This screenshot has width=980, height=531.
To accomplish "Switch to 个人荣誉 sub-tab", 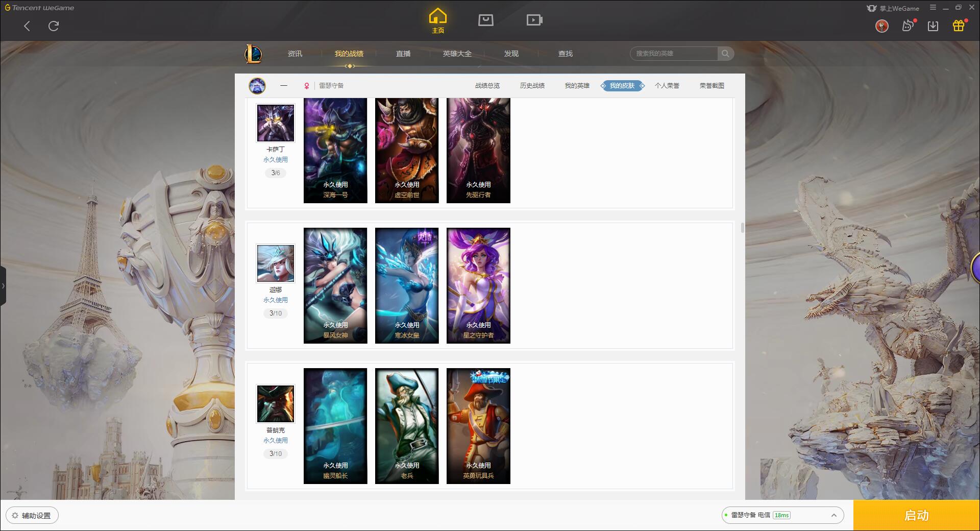I will pyautogui.click(x=667, y=86).
